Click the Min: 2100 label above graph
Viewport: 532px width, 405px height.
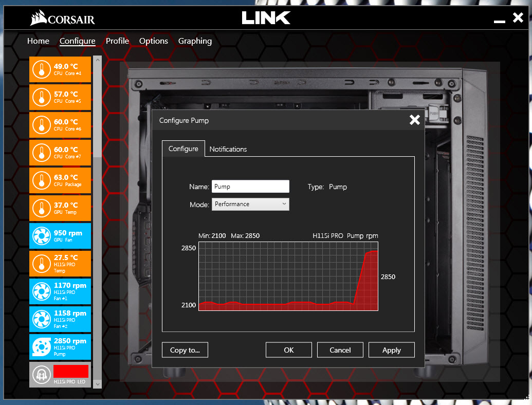(212, 236)
